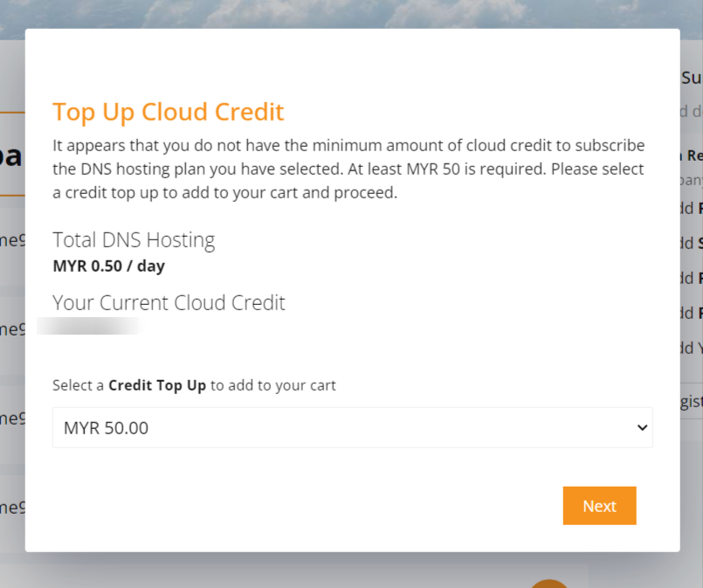Click the bold 'pa' heading on the left edge
The height and width of the screenshot is (588, 703).
[x=12, y=156]
